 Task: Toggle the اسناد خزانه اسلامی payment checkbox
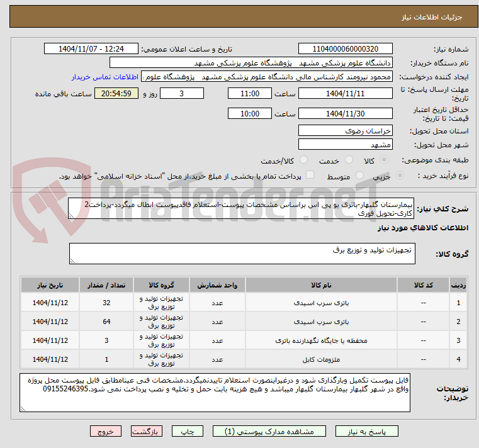(310, 175)
